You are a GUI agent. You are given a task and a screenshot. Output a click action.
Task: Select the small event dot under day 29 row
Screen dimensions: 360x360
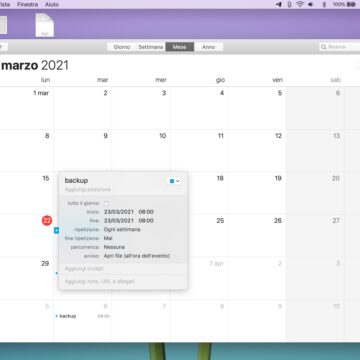[x=57, y=273]
